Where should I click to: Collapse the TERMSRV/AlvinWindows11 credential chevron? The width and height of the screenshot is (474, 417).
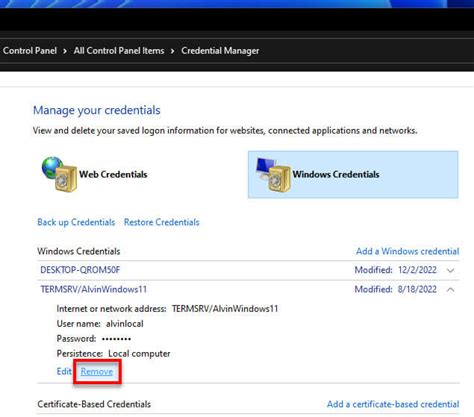(450, 290)
